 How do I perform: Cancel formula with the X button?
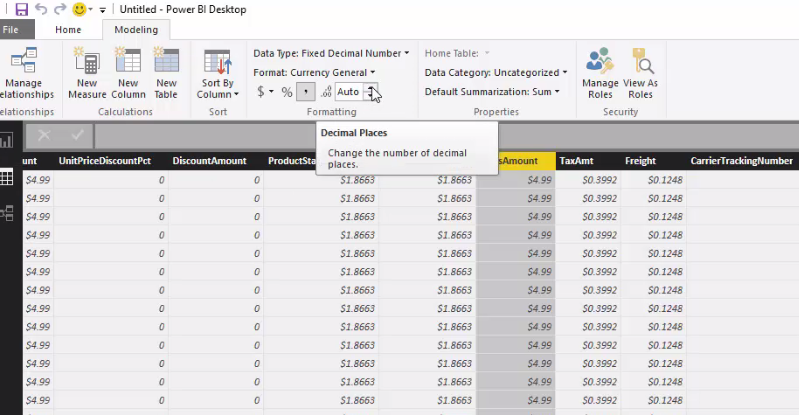pyautogui.click(x=44, y=135)
